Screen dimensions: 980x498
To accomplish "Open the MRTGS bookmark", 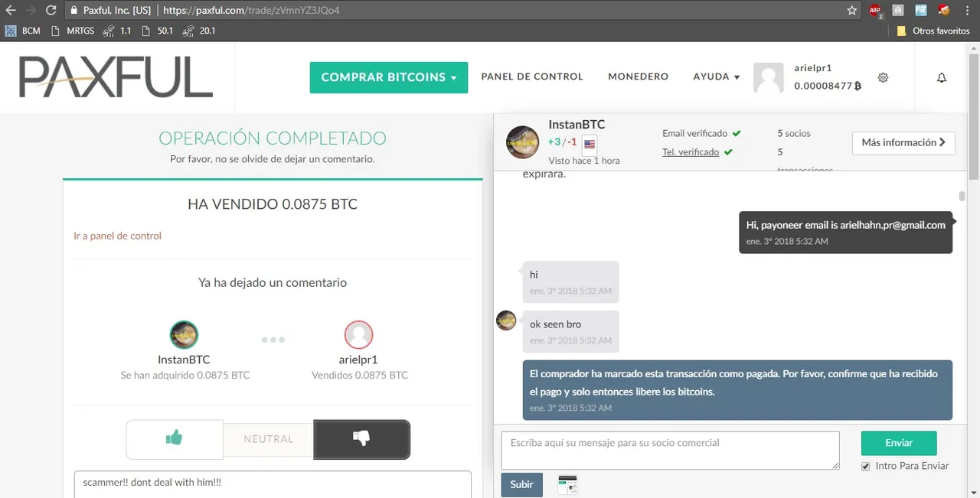I will [x=72, y=31].
